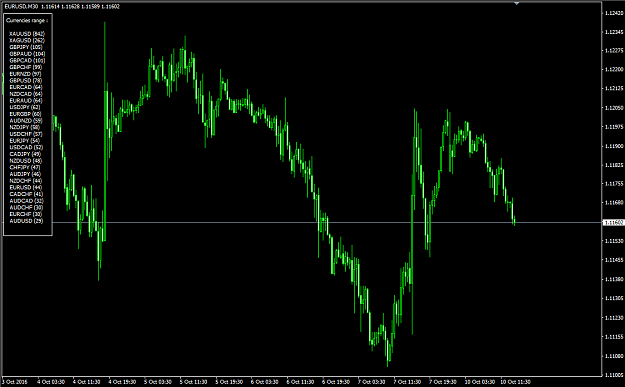Select the NZDCHF (44) row
Screen dimensions: 625x387
[26, 181]
